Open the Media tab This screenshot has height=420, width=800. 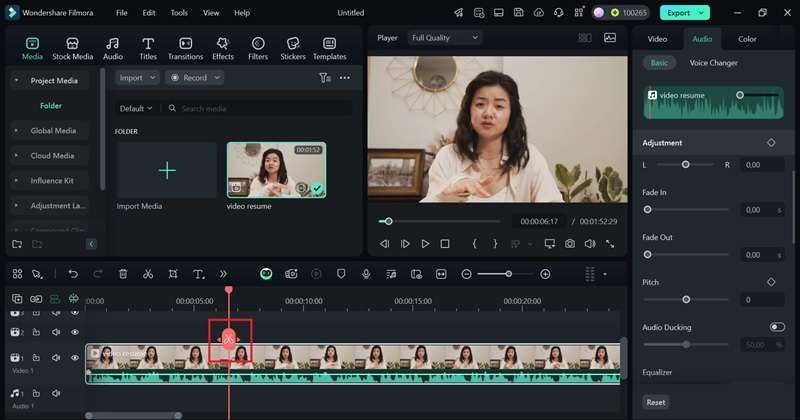(x=32, y=49)
